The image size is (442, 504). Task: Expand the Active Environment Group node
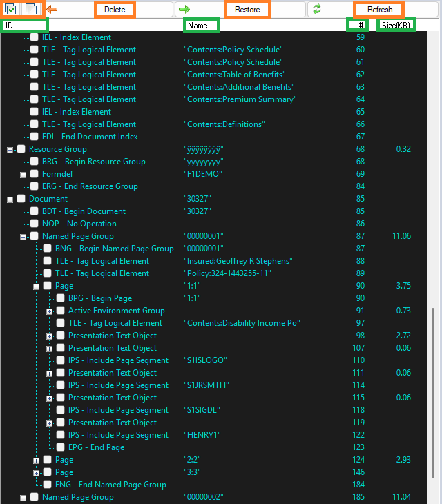pyautogui.click(x=50, y=311)
